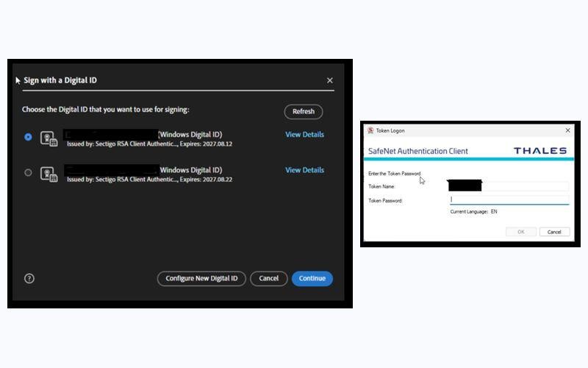The height and width of the screenshot is (368, 588).
Task: Click the Token Name field
Action: click(508, 186)
